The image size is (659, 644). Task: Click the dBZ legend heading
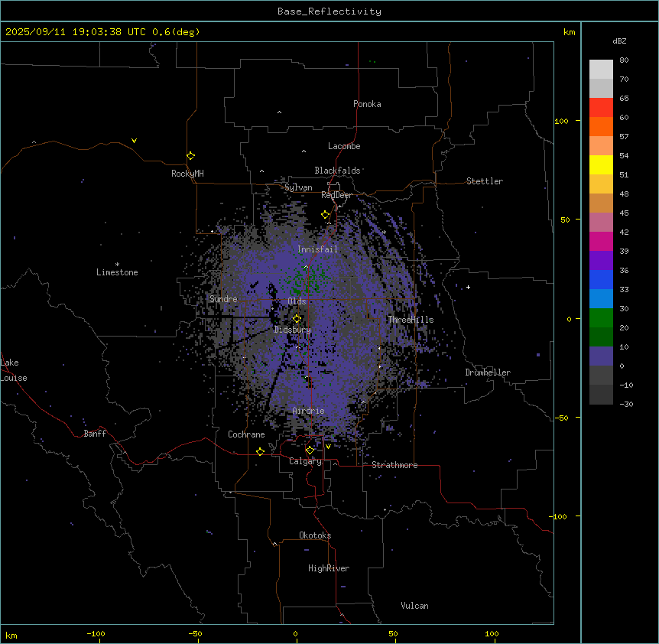coord(619,41)
